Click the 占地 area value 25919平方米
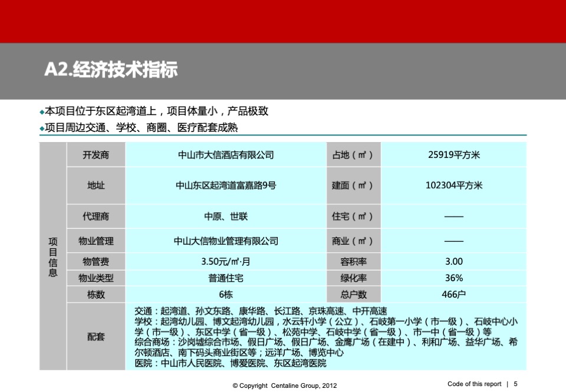The height and width of the screenshot is (392, 566). click(455, 154)
